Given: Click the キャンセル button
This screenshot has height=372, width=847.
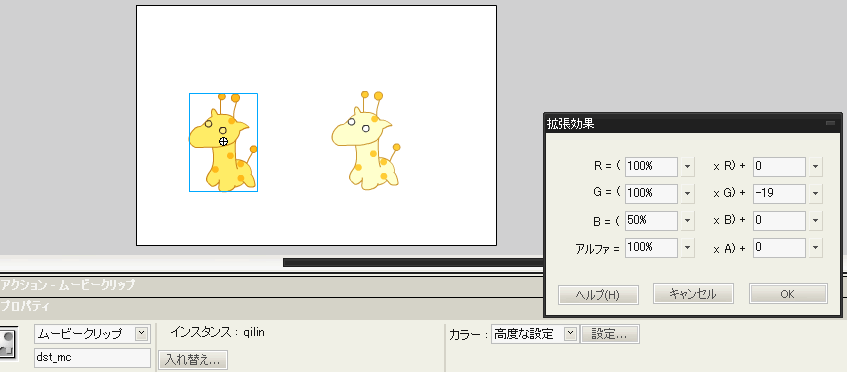Looking at the screenshot, I should pos(693,294).
